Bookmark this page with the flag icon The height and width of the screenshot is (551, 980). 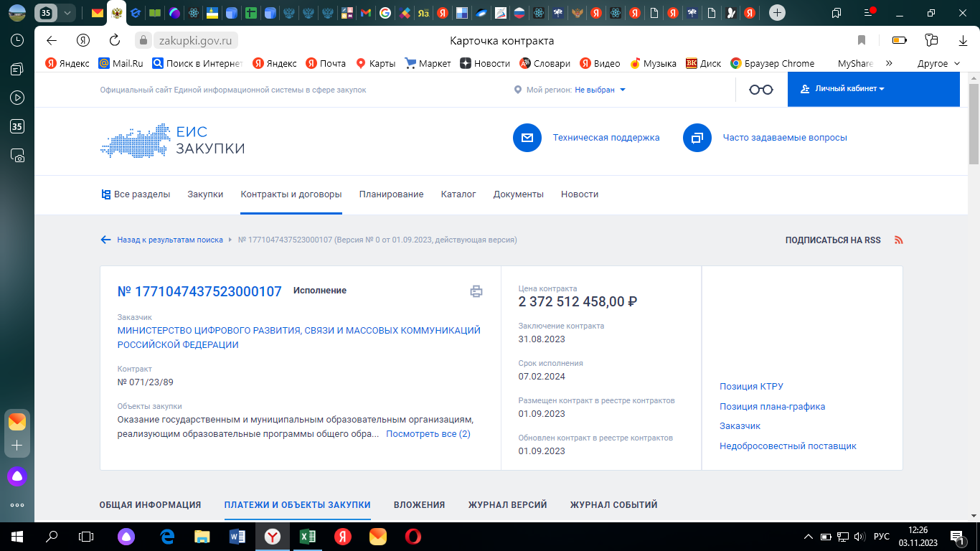(x=862, y=40)
